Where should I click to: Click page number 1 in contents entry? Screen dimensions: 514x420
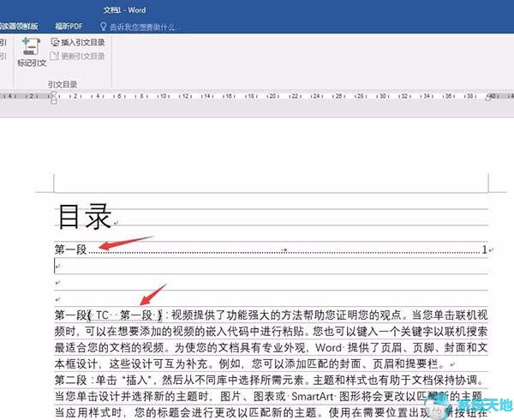tap(483, 250)
